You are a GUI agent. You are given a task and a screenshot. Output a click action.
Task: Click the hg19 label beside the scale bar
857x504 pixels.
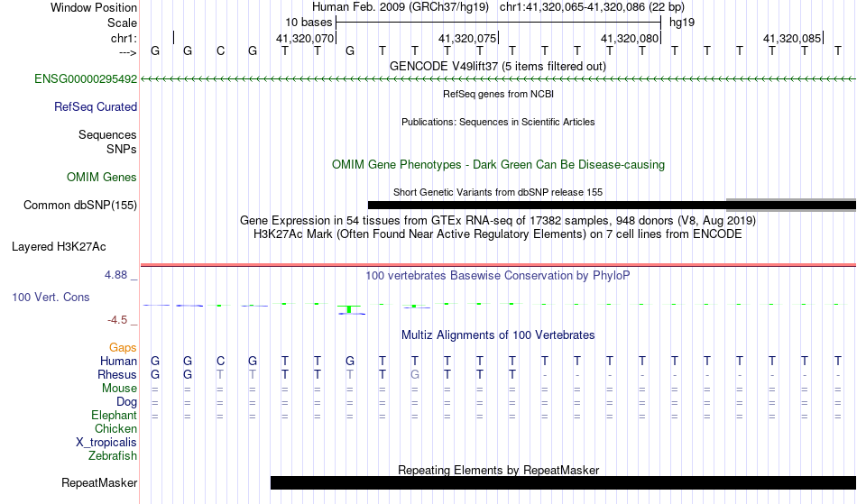[682, 23]
